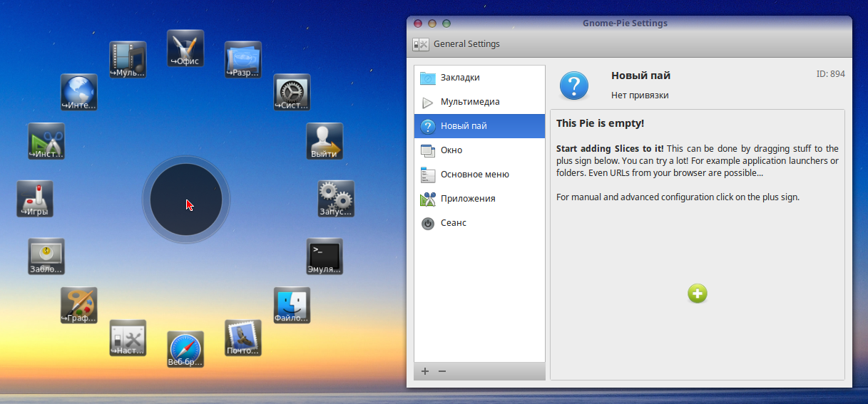Screen dimensions: 868x404
Task: Click the green plus to add a slice
Action: pyautogui.click(x=698, y=294)
